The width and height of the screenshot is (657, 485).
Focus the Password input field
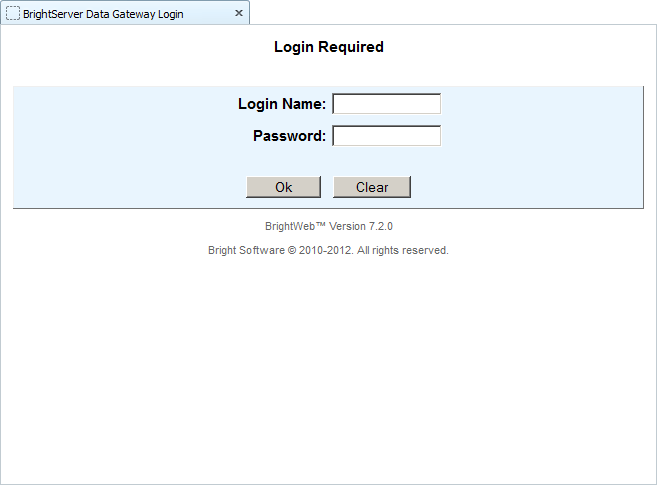[386, 136]
